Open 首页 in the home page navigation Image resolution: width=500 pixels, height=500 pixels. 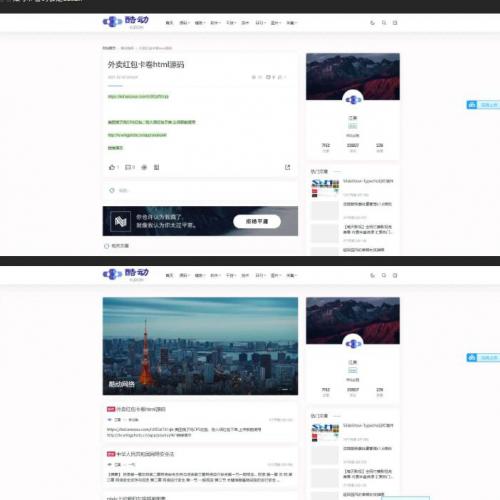pyautogui.click(x=169, y=275)
